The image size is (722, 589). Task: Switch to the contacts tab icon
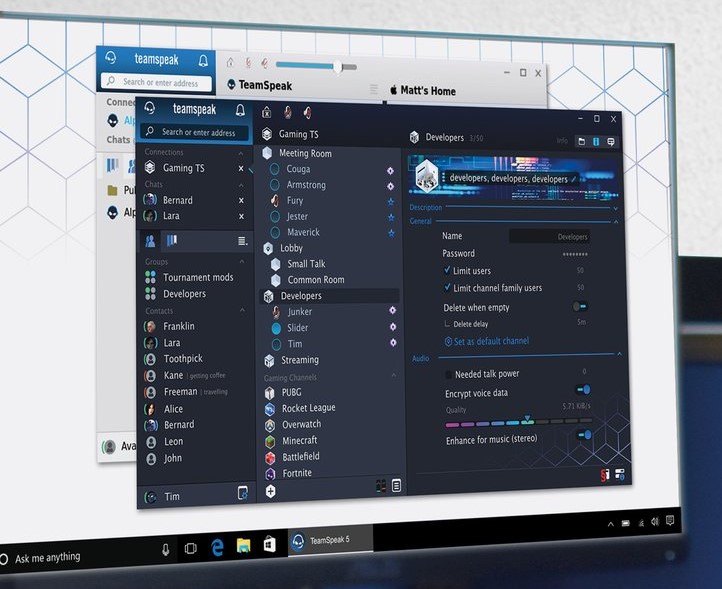(x=150, y=241)
